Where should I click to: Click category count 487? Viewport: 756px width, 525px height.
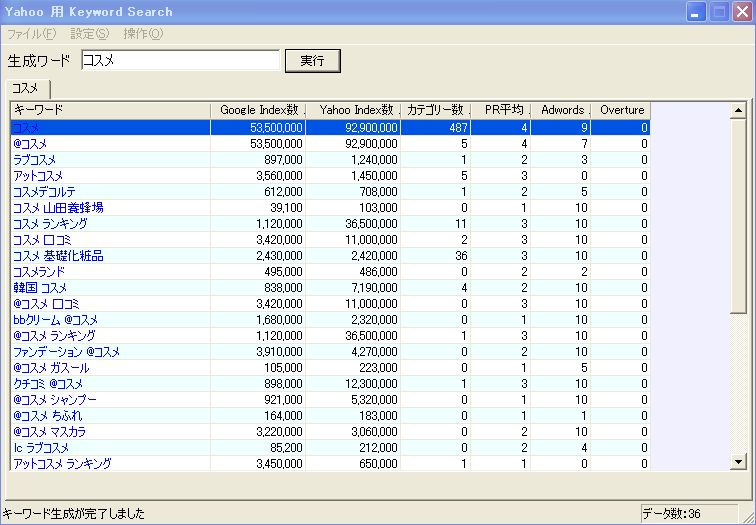click(458, 128)
